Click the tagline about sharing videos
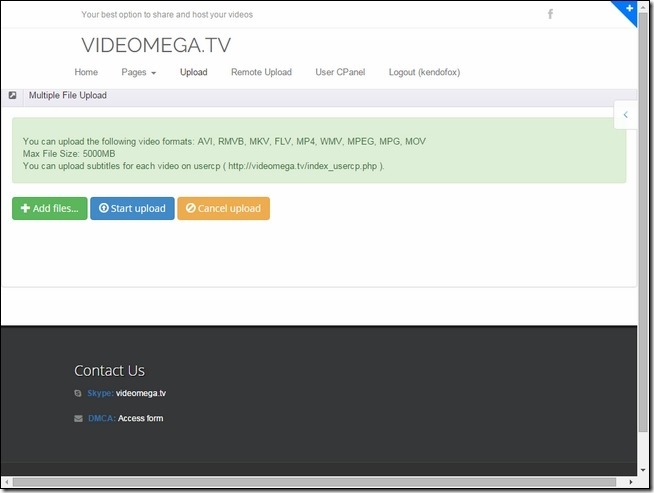This screenshot has height=493, width=654. coord(167,15)
